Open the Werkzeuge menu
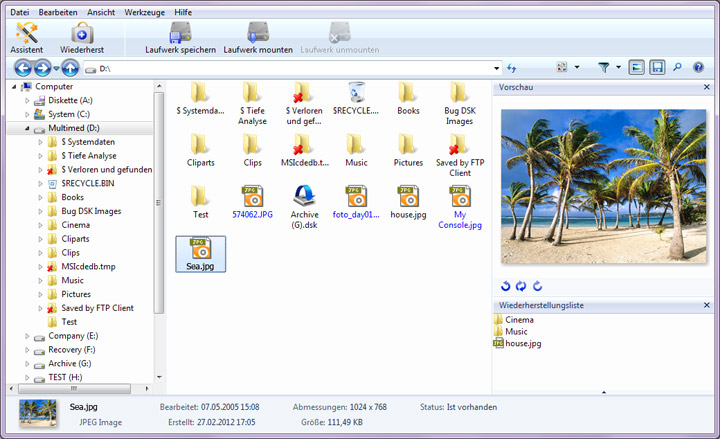720x439 pixels. (145, 12)
